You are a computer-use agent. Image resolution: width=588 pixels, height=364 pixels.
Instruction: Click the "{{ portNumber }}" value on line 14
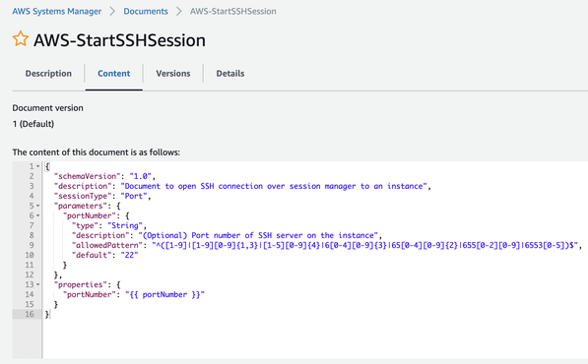pyautogui.click(x=165, y=295)
